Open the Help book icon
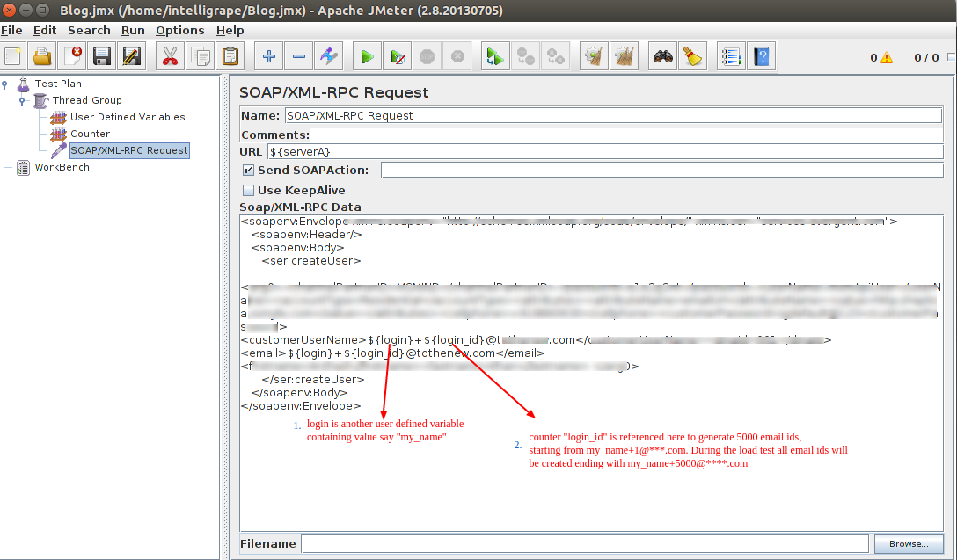The image size is (957, 560). (761, 57)
